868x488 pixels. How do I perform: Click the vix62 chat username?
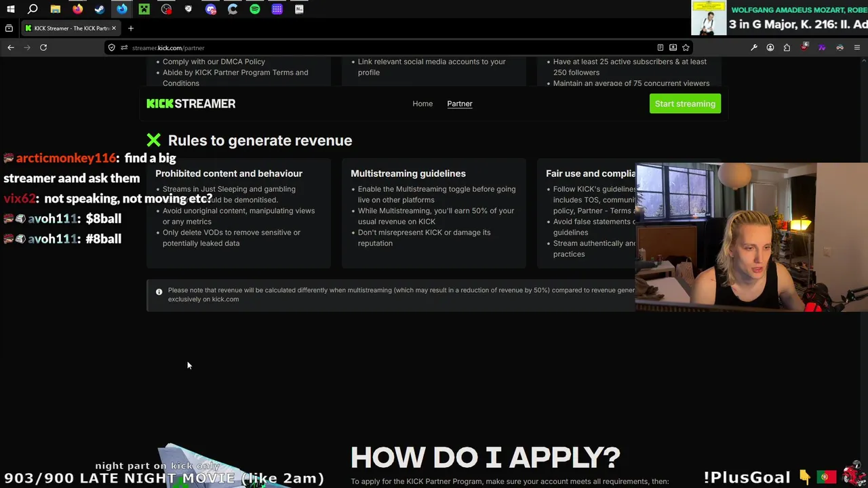click(19, 199)
